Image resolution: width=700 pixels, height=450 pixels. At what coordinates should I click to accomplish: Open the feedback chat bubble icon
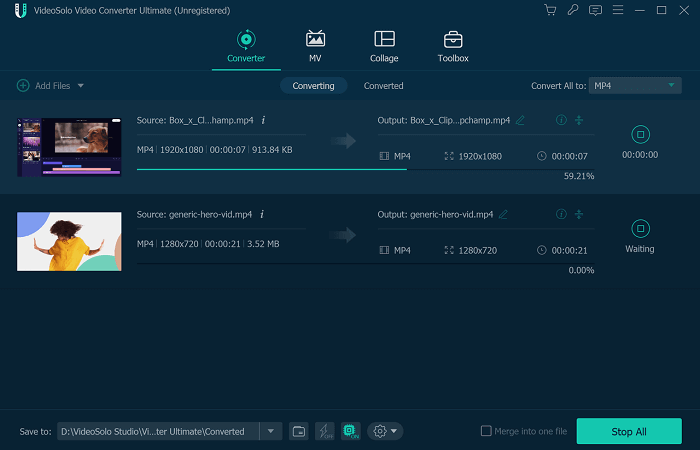[x=595, y=10]
